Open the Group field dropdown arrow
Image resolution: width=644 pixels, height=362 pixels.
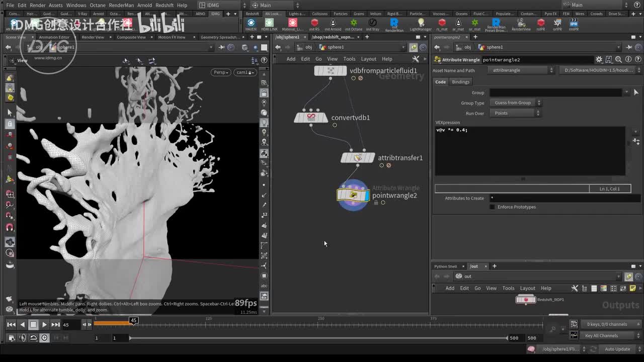[x=626, y=93]
